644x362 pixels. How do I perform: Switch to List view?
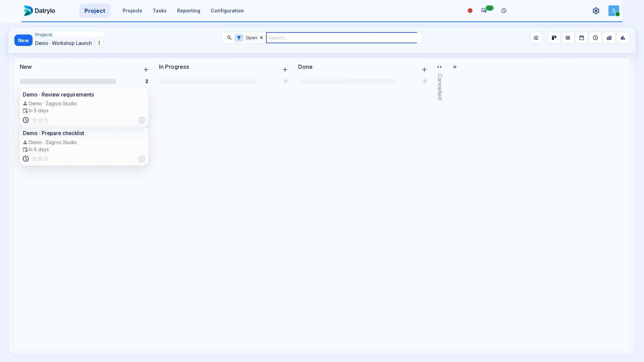568,38
